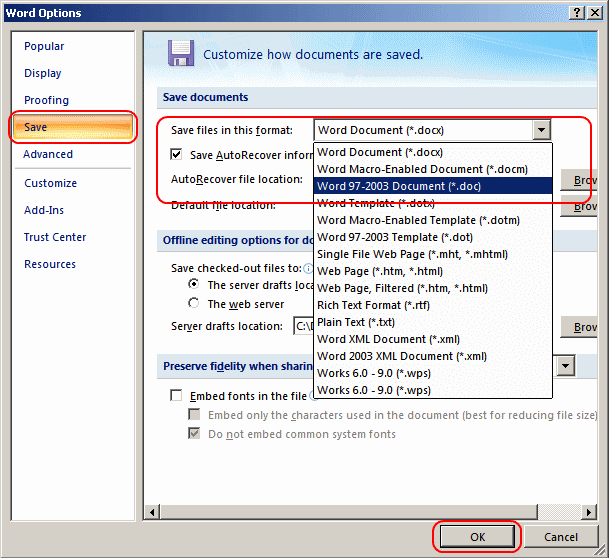Open the Resources category
Viewport: 609px width, 558px height.
(x=50, y=264)
